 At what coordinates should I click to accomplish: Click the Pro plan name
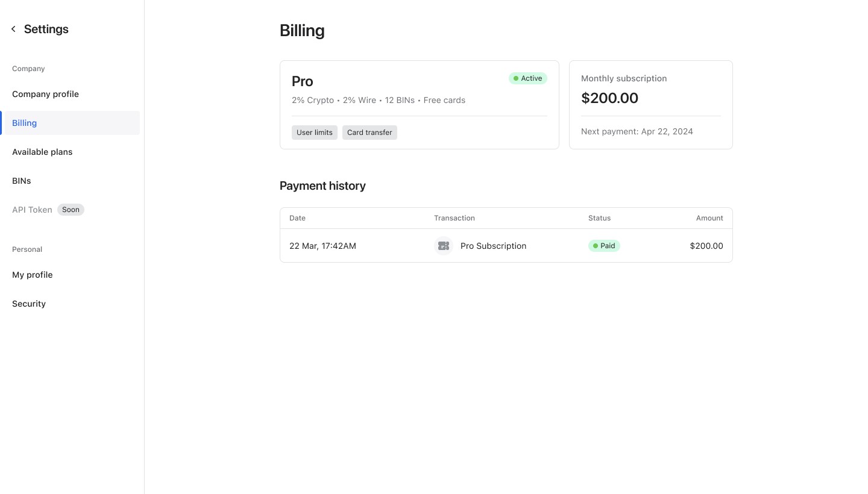tap(303, 81)
